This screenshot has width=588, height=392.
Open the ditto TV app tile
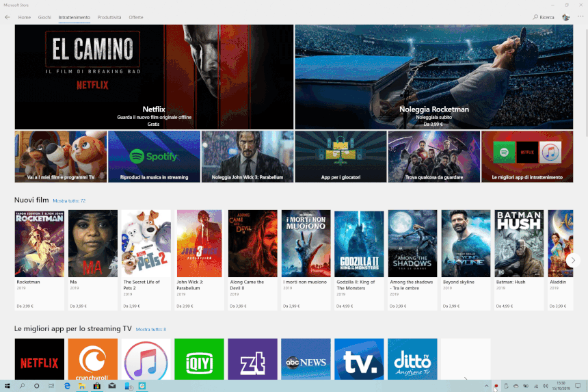coord(412,359)
